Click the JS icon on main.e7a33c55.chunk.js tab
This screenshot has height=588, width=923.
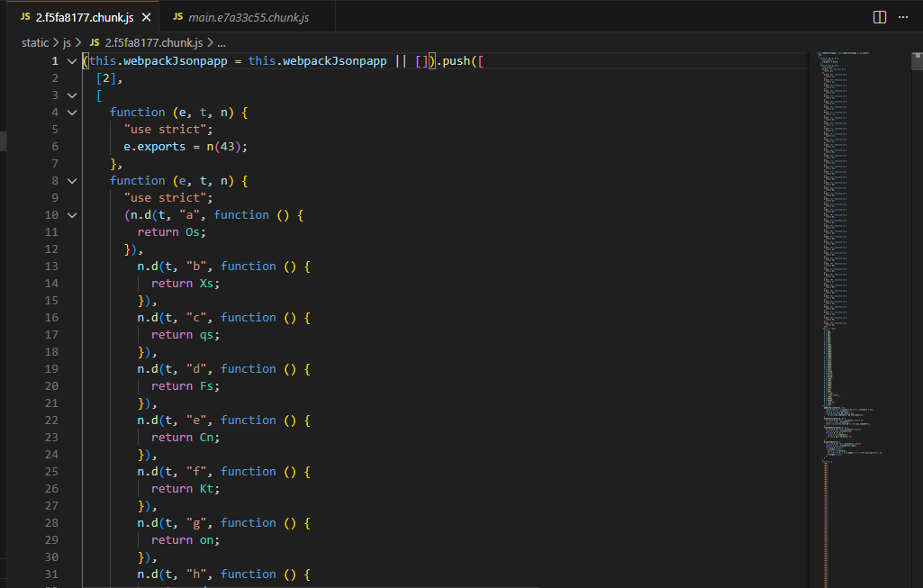point(177,17)
